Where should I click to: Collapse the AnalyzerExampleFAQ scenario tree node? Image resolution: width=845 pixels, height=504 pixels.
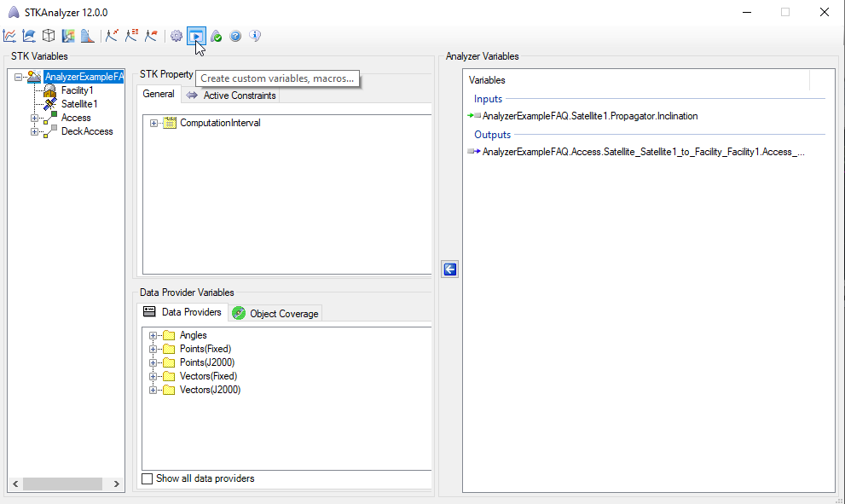pyautogui.click(x=18, y=77)
